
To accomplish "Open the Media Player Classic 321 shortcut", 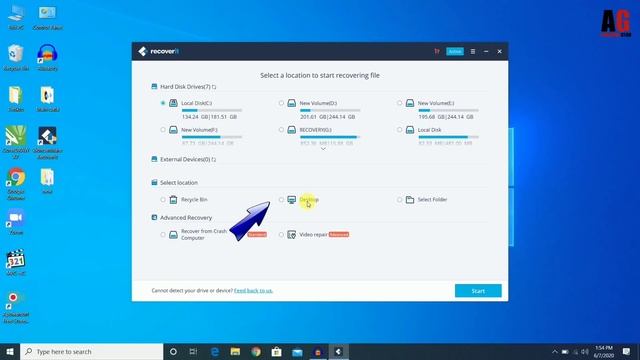I will coord(16,263).
